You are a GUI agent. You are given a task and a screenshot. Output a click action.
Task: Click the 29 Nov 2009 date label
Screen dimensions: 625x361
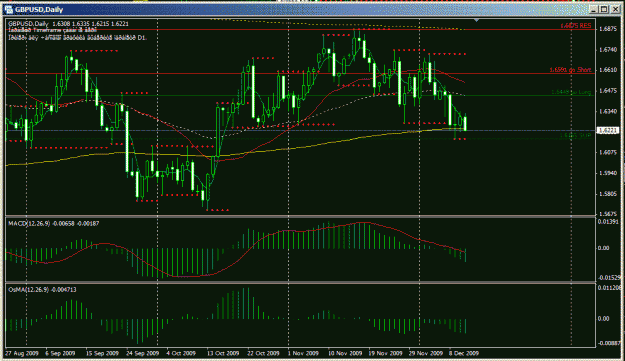tap(425, 353)
